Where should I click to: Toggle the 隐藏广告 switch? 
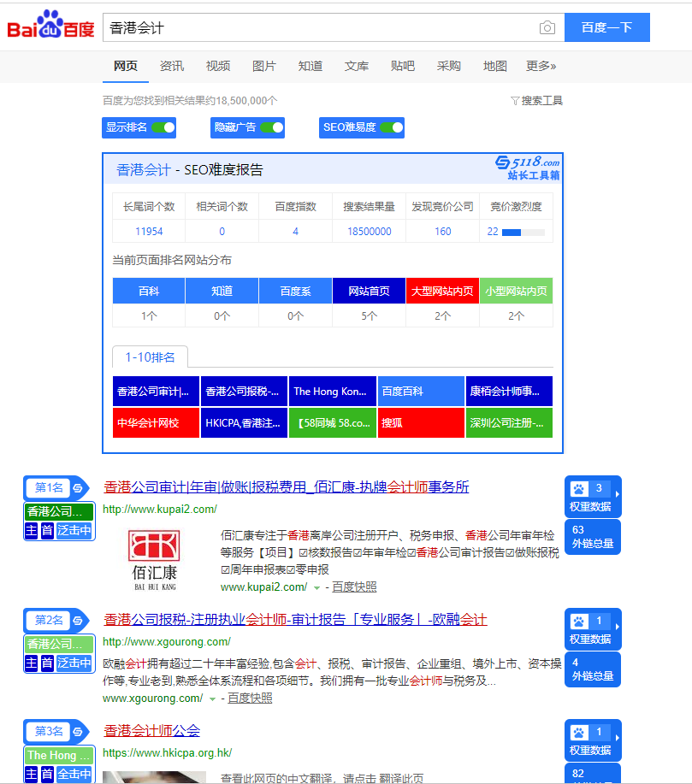pyautogui.click(x=272, y=127)
